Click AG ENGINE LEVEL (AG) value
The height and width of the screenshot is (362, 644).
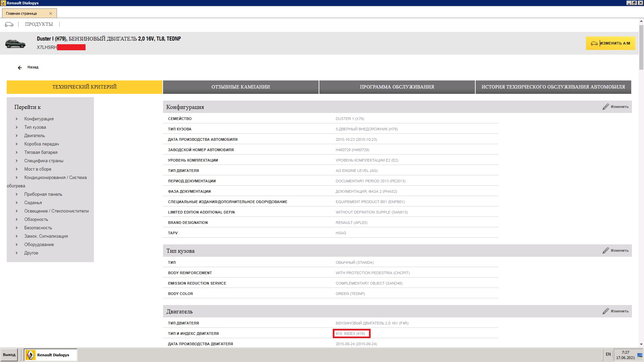(x=357, y=171)
